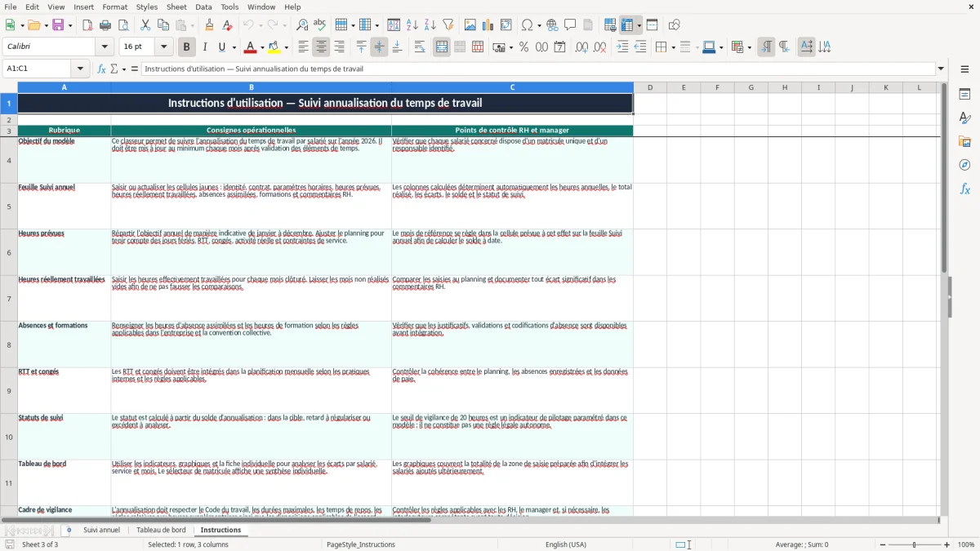Open the font color dropdown arrow
The height and width of the screenshot is (551, 980).
264,47
